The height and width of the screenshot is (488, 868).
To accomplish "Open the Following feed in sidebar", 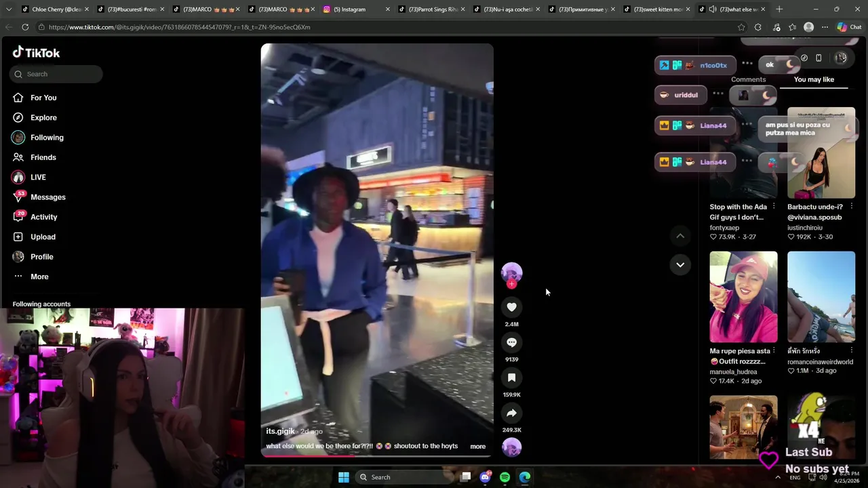I will click(x=47, y=138).
